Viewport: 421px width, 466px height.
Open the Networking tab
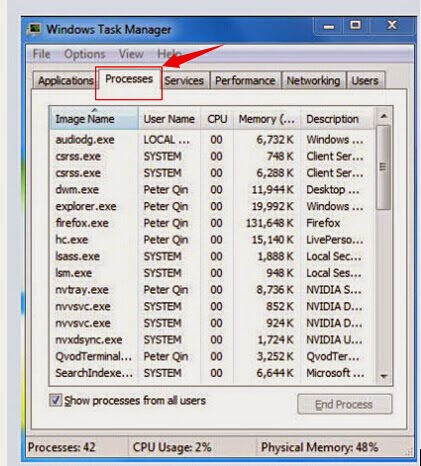pyautogui.click(x=313, y=81)
